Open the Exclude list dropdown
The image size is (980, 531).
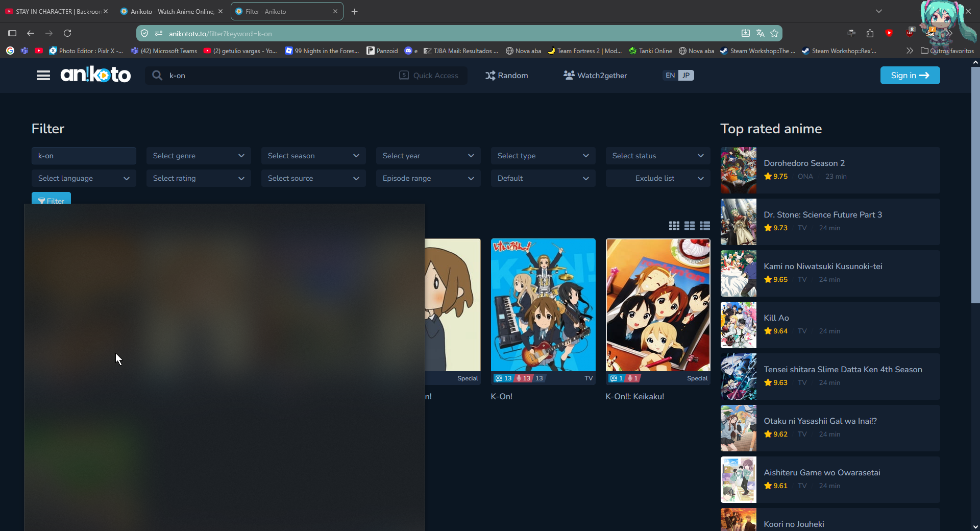pyautogui.click(x=658, y=178)
